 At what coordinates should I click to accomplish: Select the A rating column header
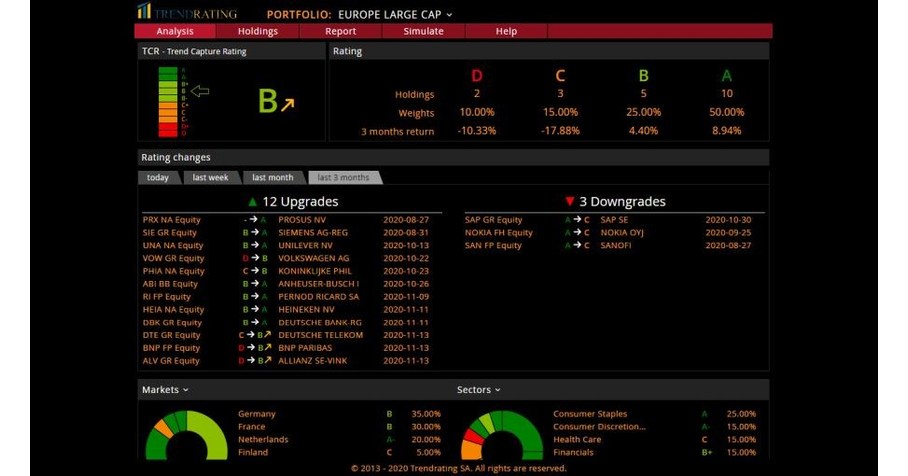727,76
